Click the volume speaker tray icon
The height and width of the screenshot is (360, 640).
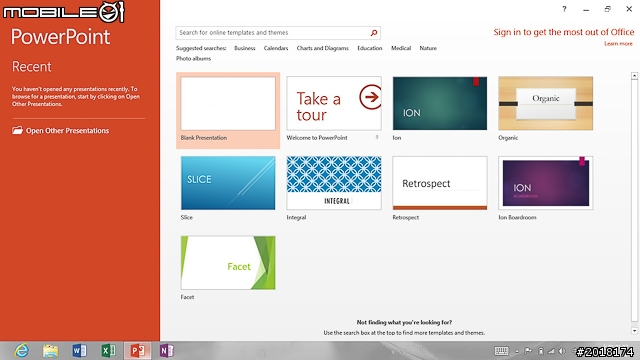(562, 351)
